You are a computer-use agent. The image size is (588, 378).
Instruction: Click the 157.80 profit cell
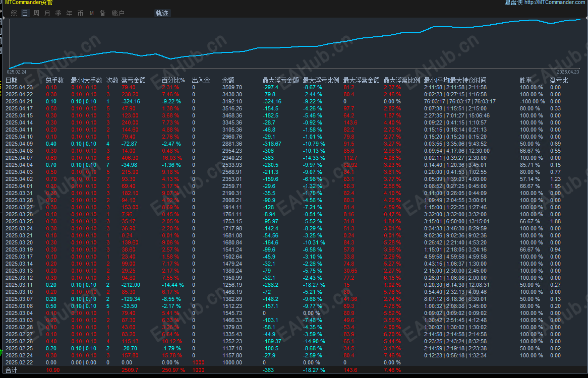point(130,355)
